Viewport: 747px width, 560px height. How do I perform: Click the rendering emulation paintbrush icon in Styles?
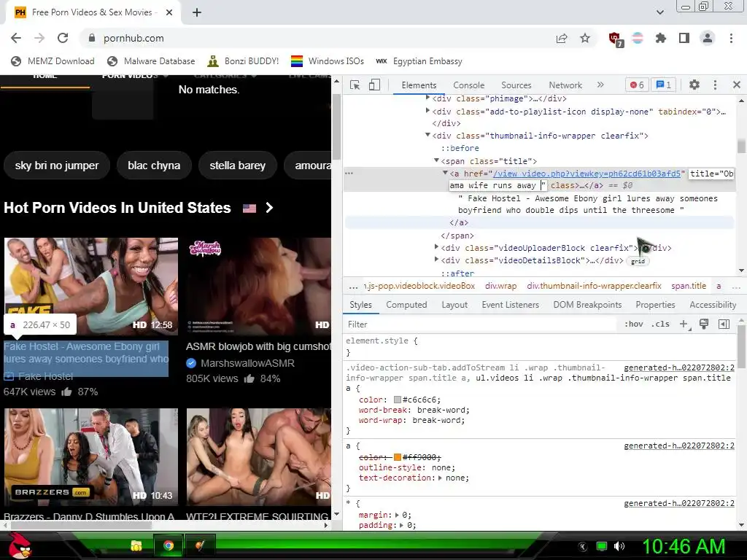704,324
